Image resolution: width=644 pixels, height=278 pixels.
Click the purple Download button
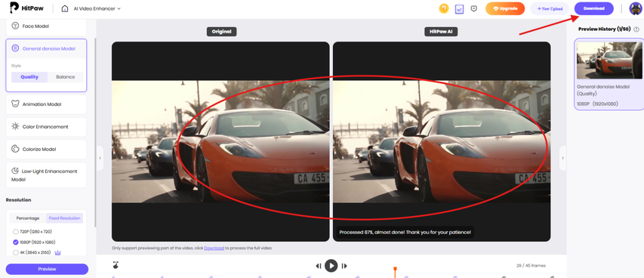pos(593,8)
